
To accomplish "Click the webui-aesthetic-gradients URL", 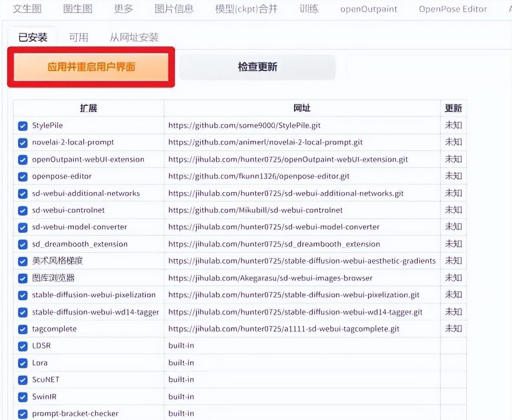I will [x=302, y=261].
